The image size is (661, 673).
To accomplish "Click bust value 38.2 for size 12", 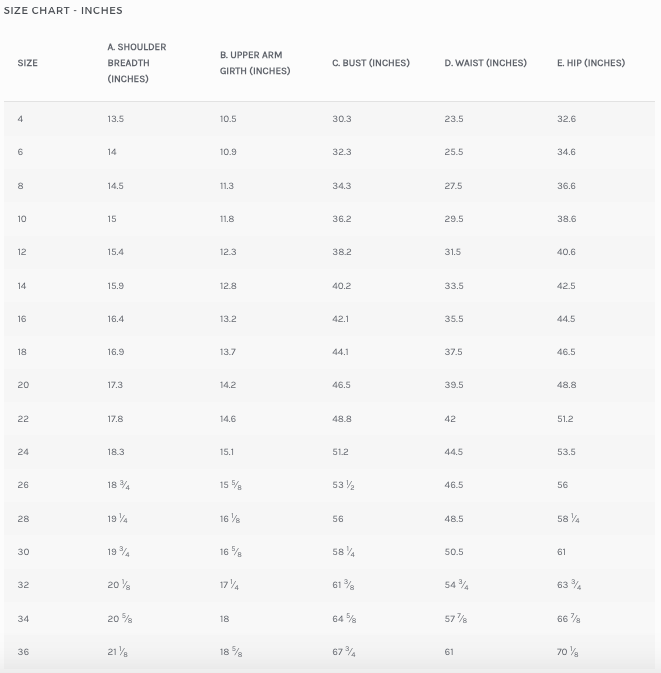I will point(342,252).
